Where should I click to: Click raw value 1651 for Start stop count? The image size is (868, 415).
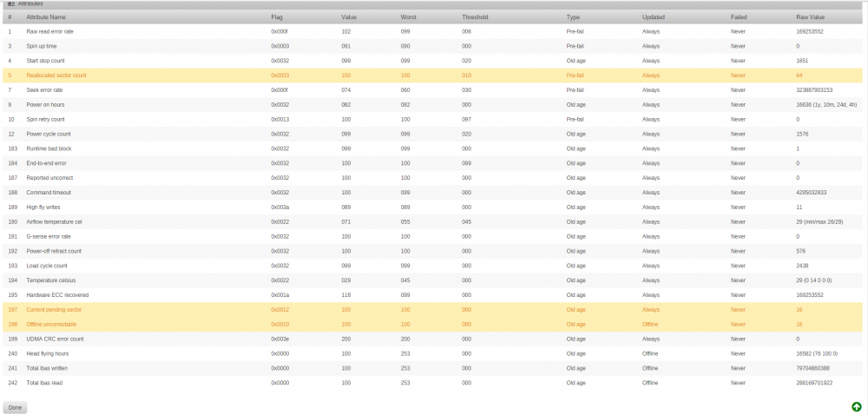(802, 61)
